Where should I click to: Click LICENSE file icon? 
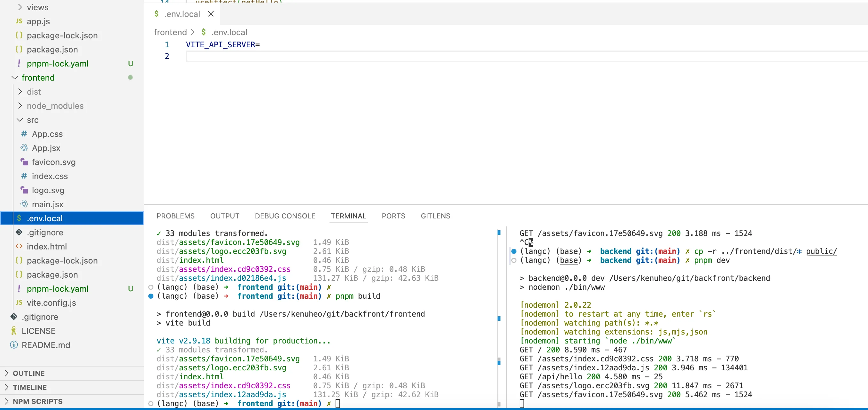[x=14, y=331]
